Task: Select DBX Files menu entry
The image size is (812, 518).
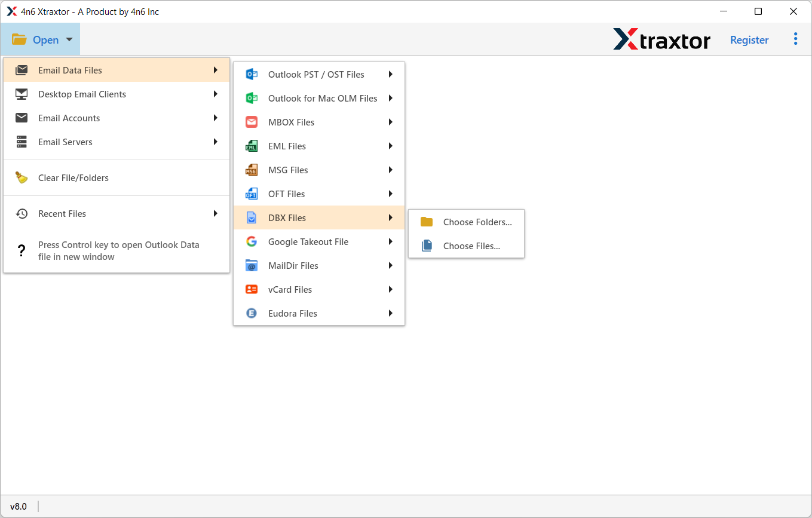Action: (x=319, y=217)
